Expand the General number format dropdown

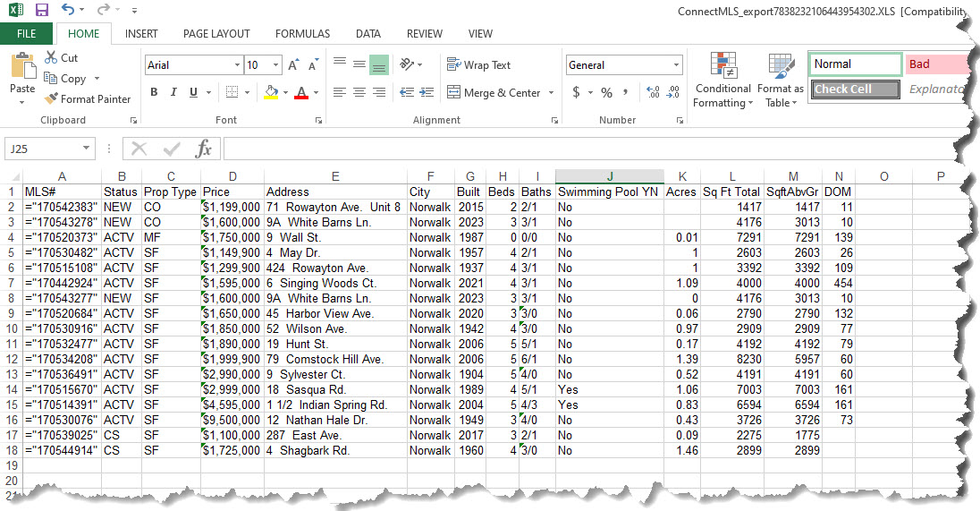coord(675,65)
